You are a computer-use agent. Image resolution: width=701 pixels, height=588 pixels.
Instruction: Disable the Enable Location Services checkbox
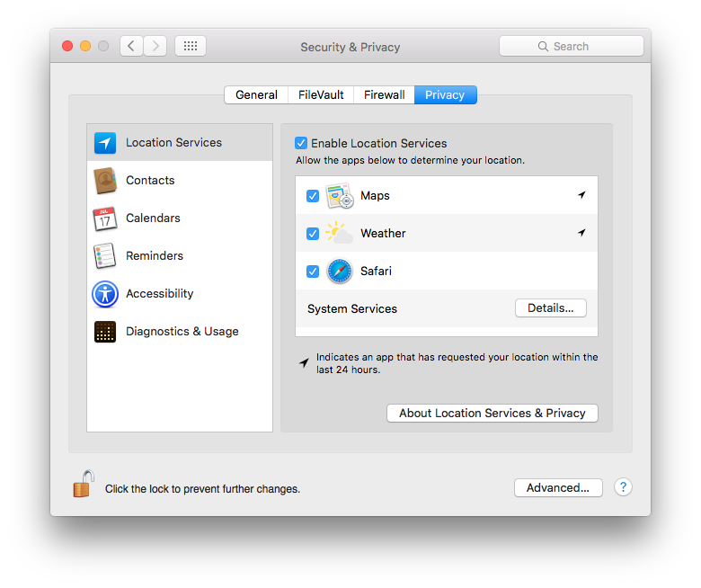pos(302,143)
